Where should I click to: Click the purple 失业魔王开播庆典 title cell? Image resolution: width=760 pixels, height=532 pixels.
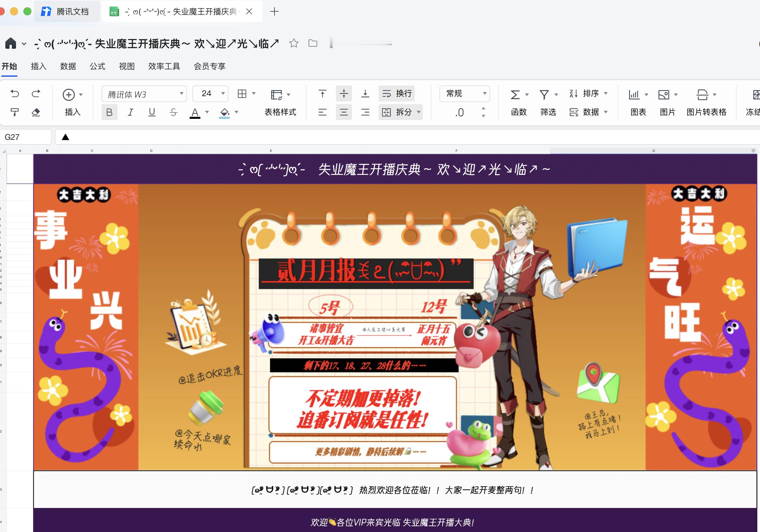click(395, 169)
